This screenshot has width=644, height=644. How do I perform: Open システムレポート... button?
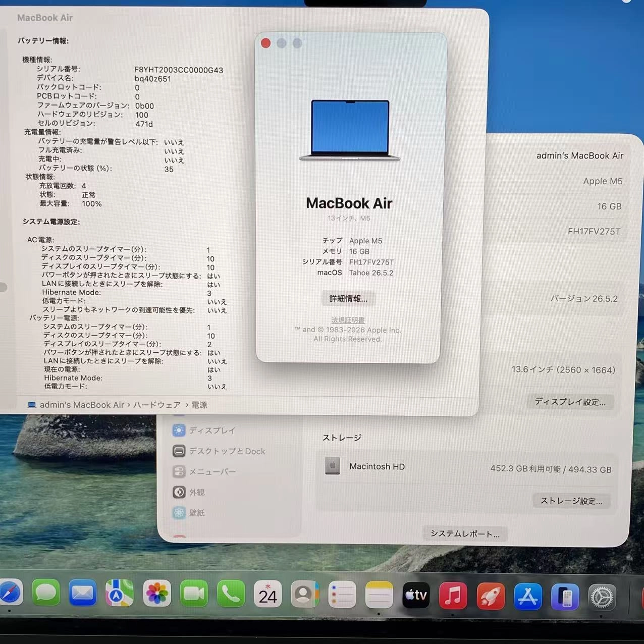[465, 533]
